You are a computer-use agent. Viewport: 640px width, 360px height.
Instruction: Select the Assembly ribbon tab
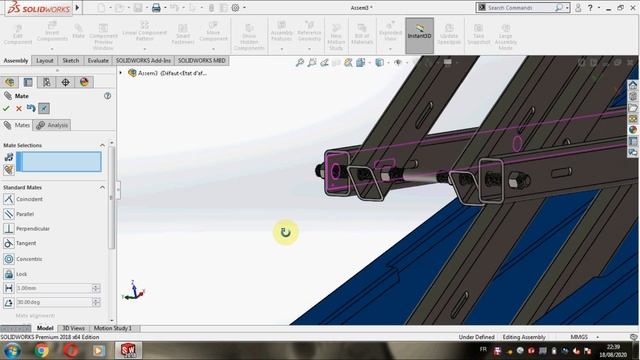[16, 60]
